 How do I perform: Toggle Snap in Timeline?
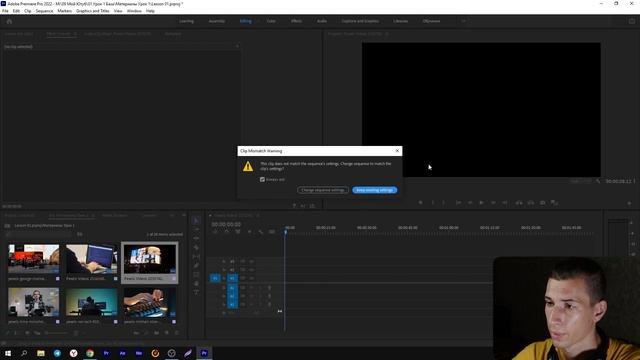point(227,232)
